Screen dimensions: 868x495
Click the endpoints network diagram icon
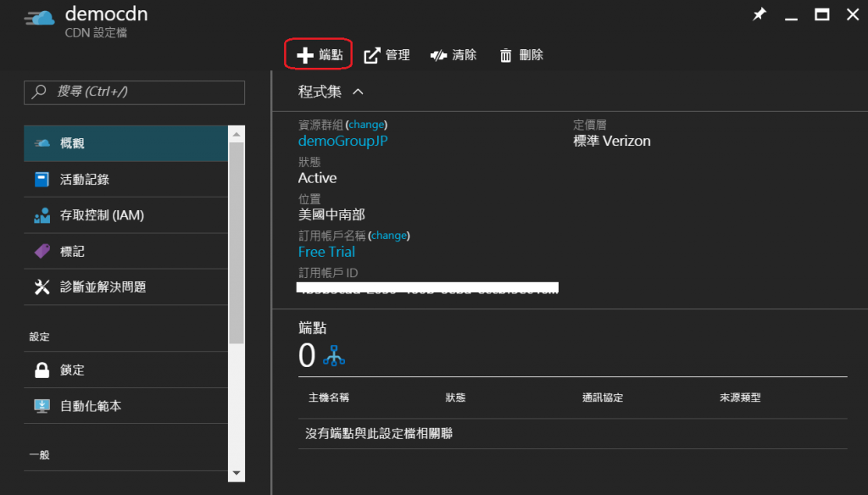(334, 355)
